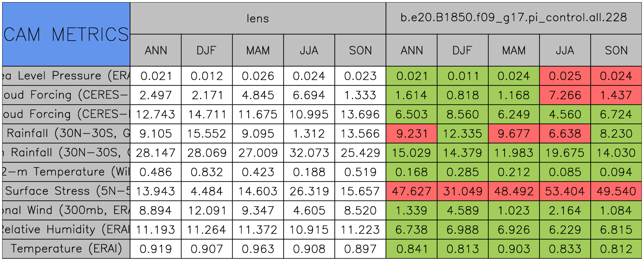Click the CAM METRICS header cell
The image size is (644, 261).
click(x=66, y=34)
